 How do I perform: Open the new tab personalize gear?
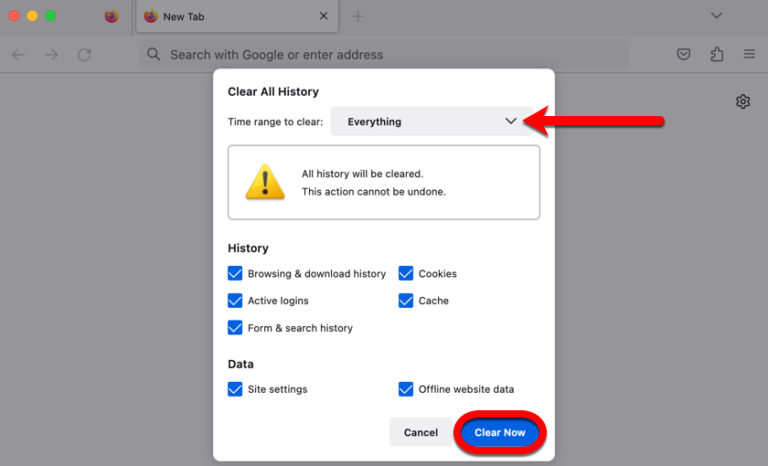click(743, 101)
